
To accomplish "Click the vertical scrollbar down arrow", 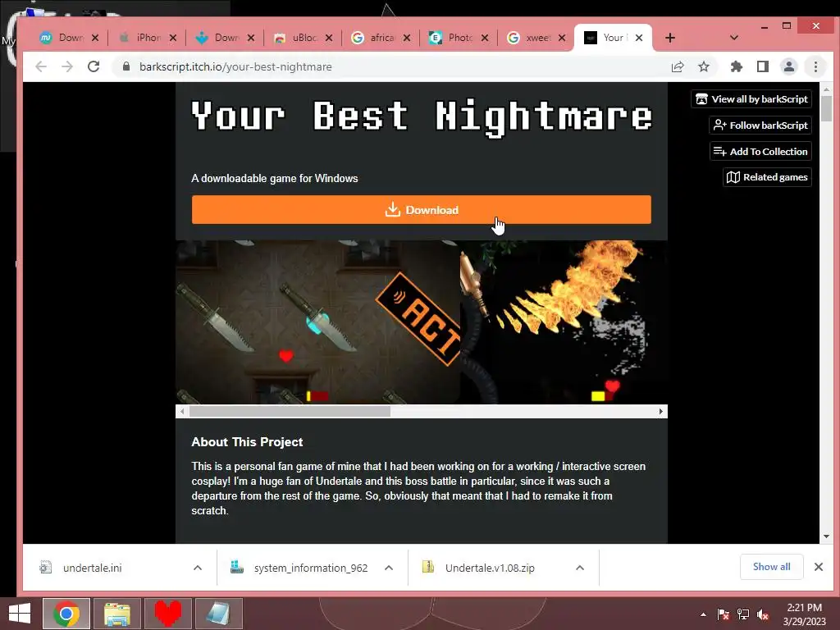I will [x=826, y=536].
